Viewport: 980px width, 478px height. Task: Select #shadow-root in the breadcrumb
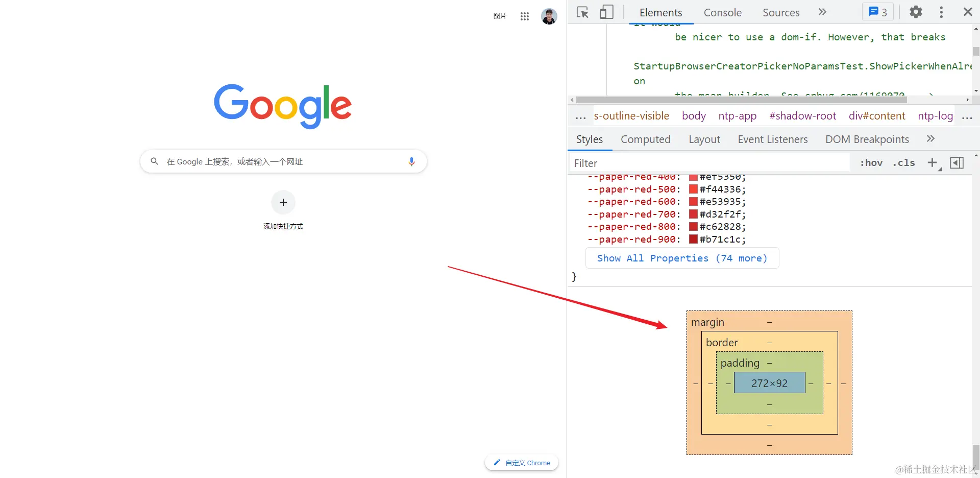(x=802, y=116)
